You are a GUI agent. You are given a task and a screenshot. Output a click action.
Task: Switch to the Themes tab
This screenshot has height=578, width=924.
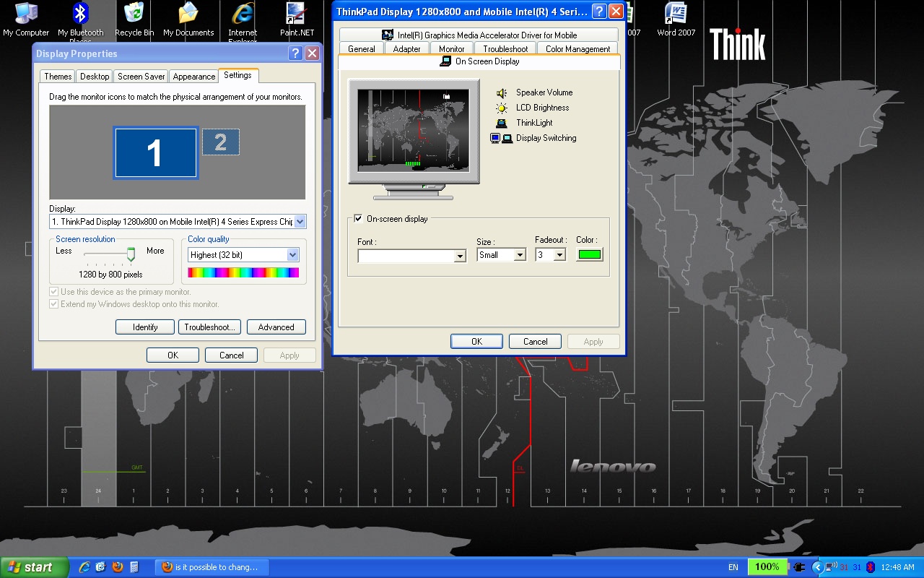58,77
